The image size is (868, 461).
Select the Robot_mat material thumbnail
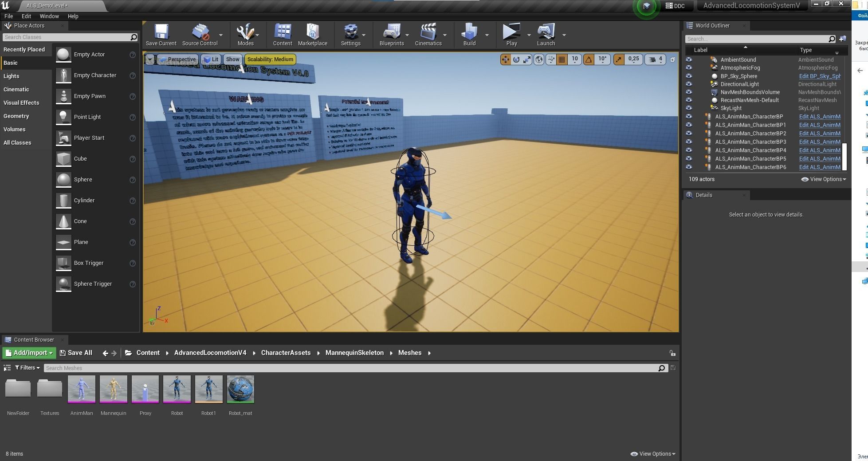(240, 390)
